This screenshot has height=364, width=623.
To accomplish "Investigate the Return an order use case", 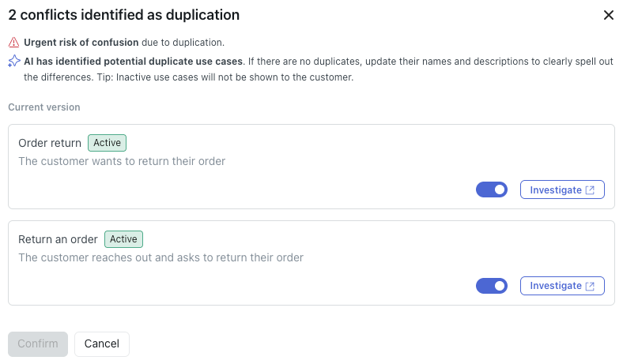I will point(556,286).
